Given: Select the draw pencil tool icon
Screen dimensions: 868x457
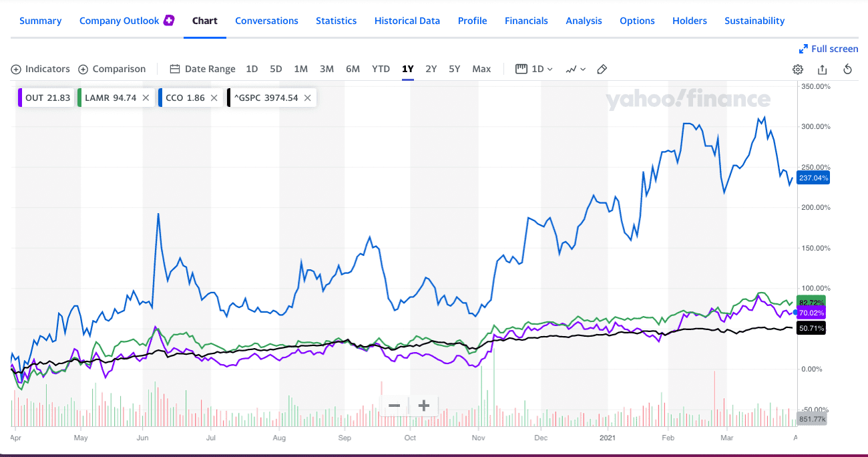Looking at the screenshot, I should pos(602,69).
